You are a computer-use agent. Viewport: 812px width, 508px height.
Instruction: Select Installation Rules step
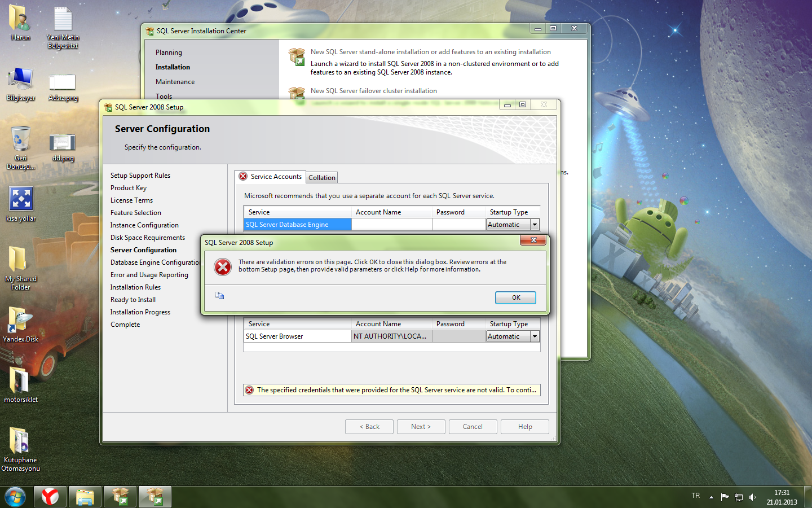135,287
